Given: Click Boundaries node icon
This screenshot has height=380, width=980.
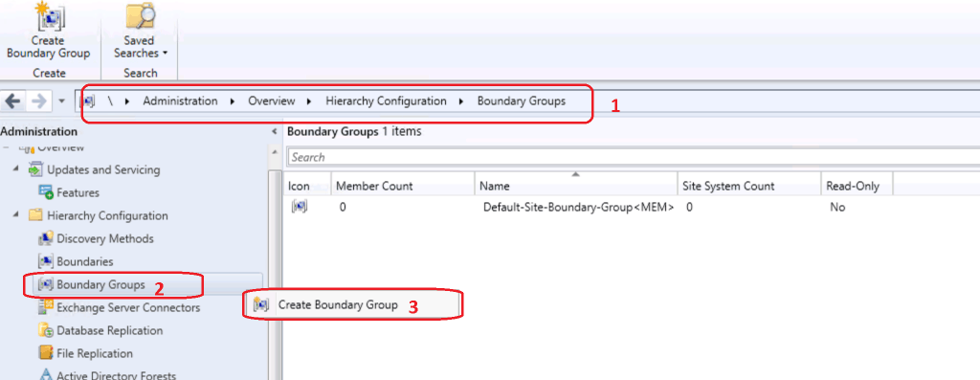Looking at the screenshot, I should [46, 261].
